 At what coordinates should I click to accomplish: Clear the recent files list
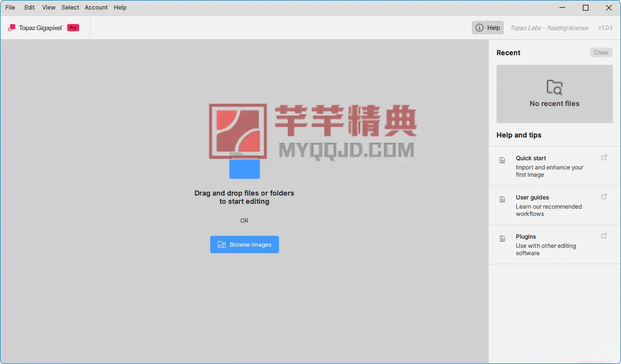click(x=601, y=53)
